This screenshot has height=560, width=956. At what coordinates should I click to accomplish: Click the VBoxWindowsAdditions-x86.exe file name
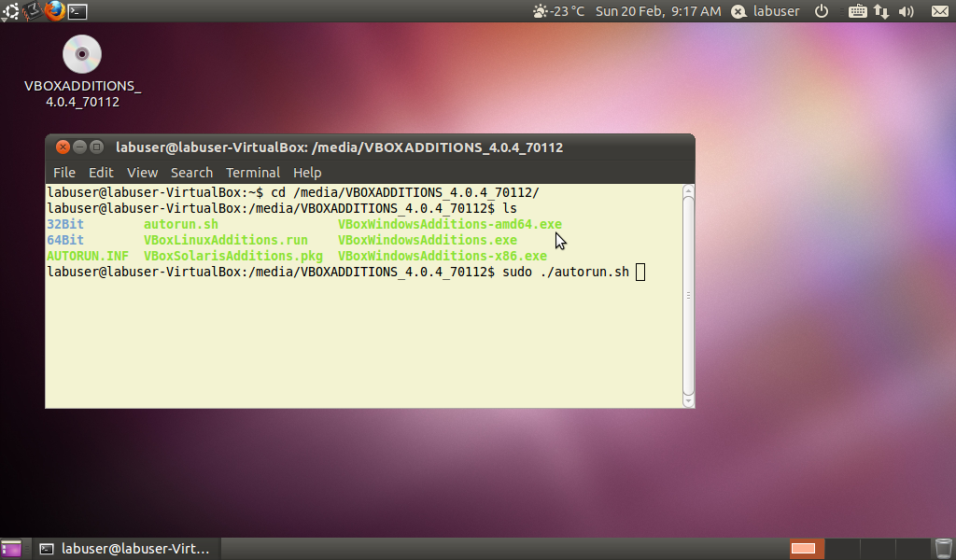443,256
